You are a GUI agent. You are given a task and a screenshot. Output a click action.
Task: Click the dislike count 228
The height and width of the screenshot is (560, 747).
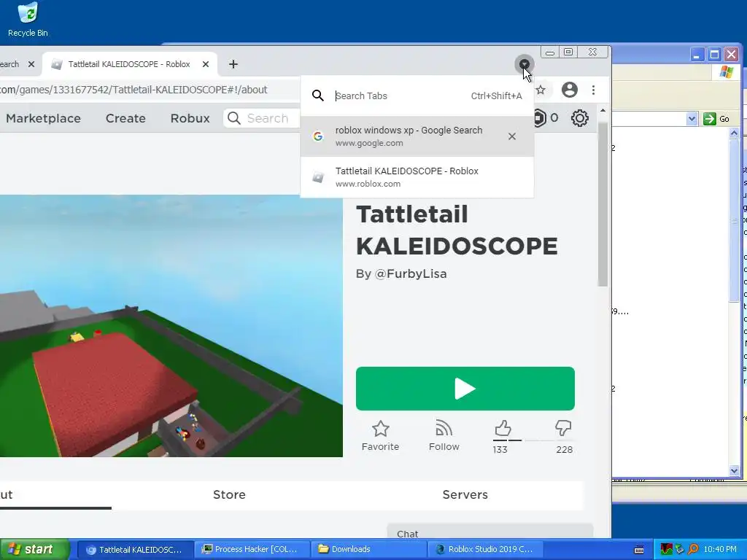[564, 449]
